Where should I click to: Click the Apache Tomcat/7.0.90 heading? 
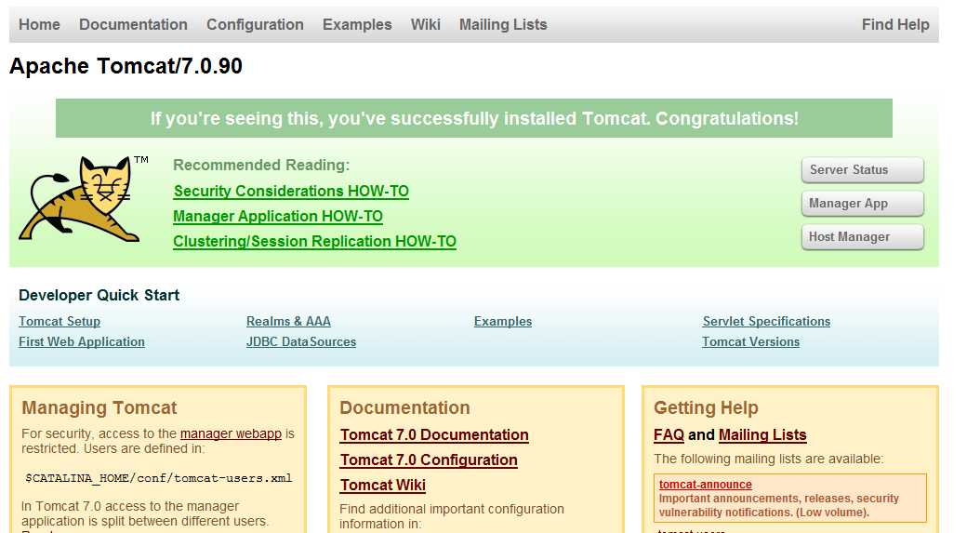(x=126, y=66)
